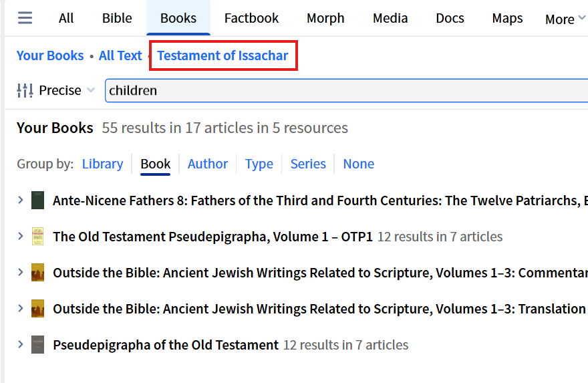Click the Outside the Bible Translation book cover

click(x=38, y=309)
